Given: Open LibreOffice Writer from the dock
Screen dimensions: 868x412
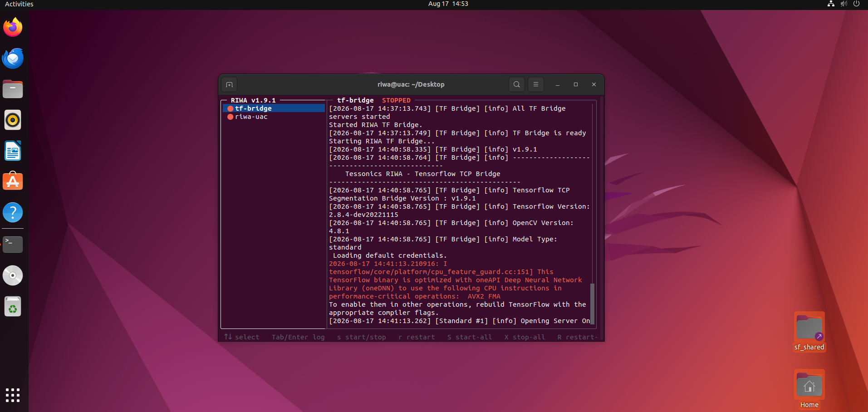Looking at the screenshot, I should tap(13, 151).
